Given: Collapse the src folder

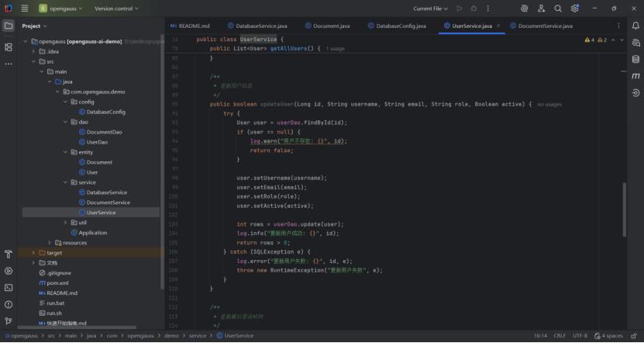Looking at the screenshot, I should click(x=33, y=61).
